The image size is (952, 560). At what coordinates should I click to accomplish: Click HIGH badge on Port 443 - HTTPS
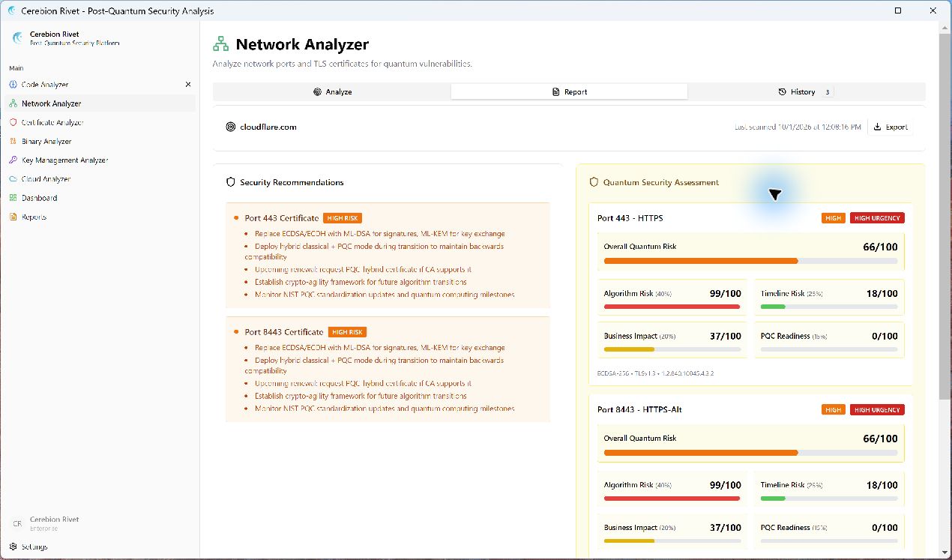[x=834, y=218]
